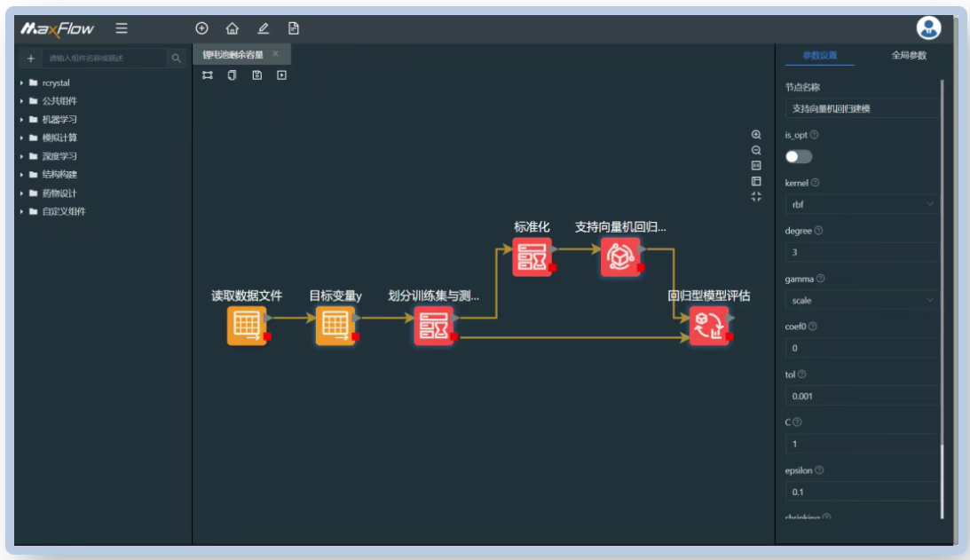Zoom out on the workflow canvas
970x560 pixels.
(756, 150)
